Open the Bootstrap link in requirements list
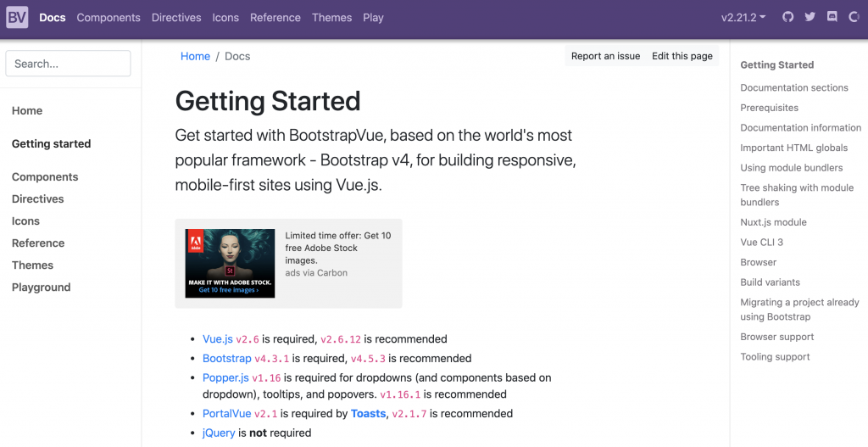Screen dimensions: 868x447 [x=227, y=359]
